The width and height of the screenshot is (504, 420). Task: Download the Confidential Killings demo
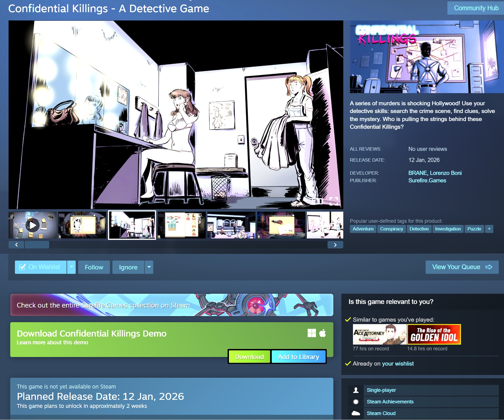coord(249,357)
